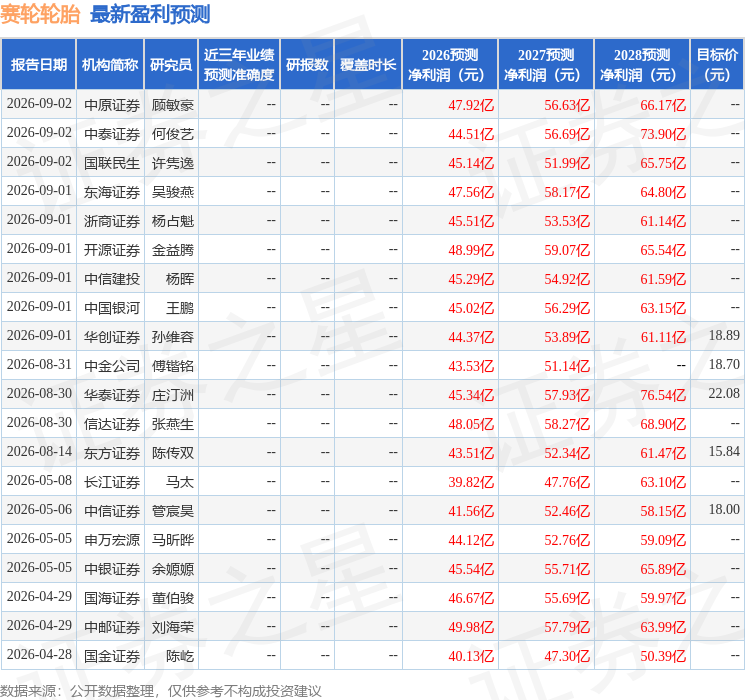The height and width of the screenshot is (700, 745).
Task: Click 长江证券 report date 2026-05-08
Action: click(x=39, y=480)
